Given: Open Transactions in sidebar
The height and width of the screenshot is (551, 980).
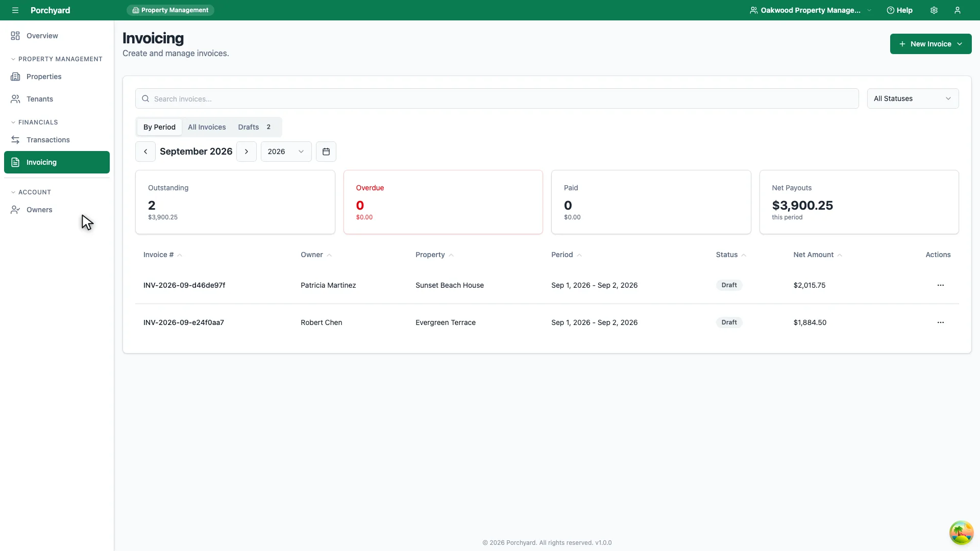Looking at the screenshot, I should pos(57,140).
